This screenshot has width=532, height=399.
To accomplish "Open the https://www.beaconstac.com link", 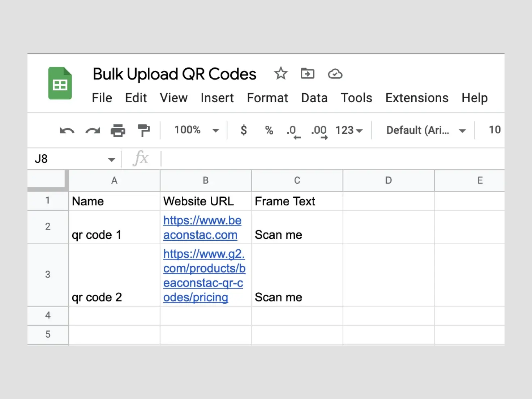I will click(x=202, y=228).
